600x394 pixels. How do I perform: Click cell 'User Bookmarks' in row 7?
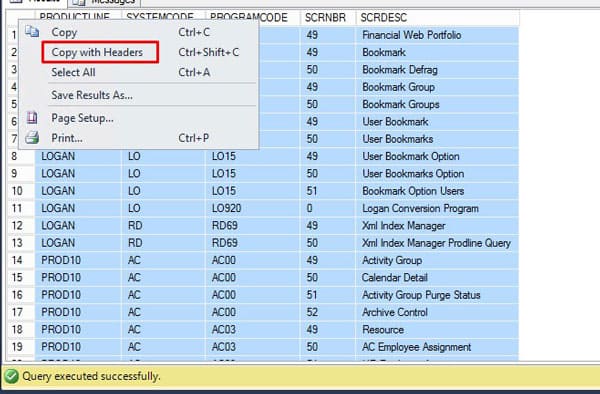(437, 139)
